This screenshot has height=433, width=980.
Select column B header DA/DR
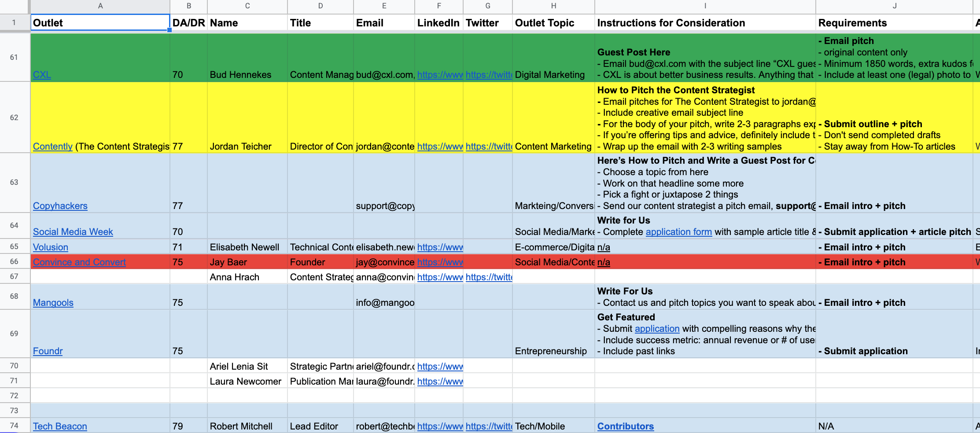(188, 6)
